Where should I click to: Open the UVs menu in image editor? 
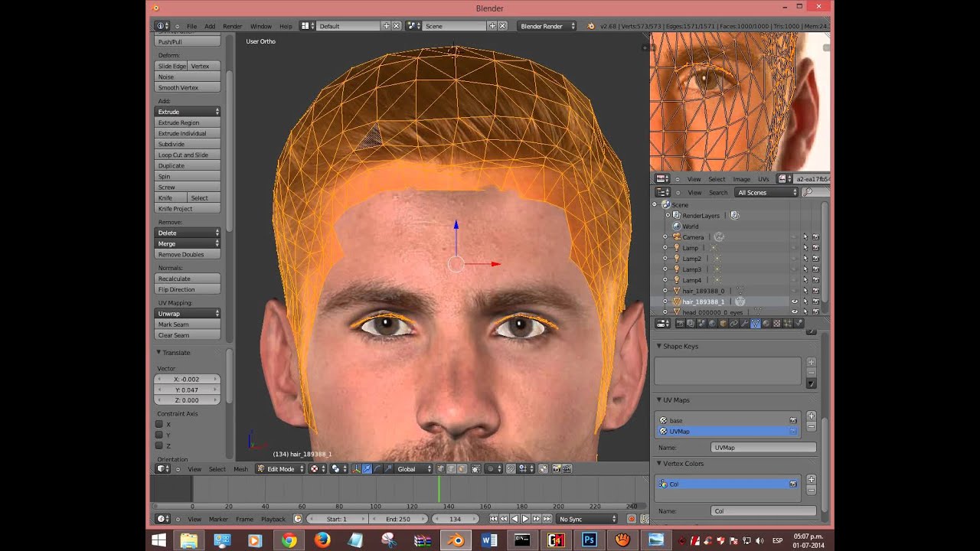(763, 179)
